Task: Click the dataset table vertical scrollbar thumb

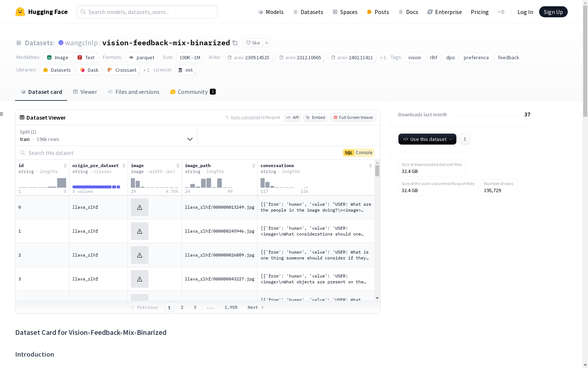Action: pos(377,171)
